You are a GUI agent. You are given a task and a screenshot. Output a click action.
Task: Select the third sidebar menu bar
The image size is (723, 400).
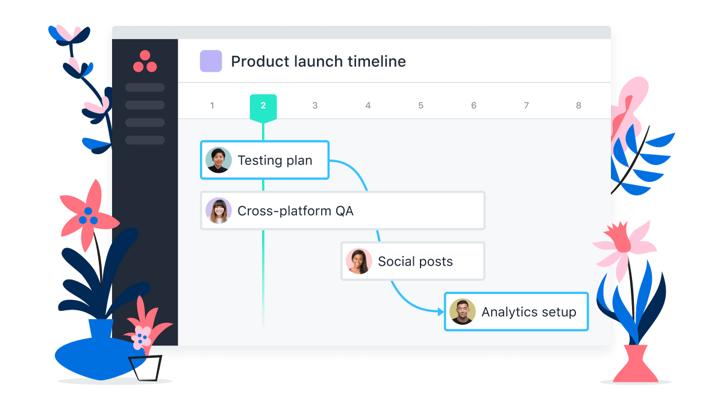pyautogui.click(x=145, y=122)
